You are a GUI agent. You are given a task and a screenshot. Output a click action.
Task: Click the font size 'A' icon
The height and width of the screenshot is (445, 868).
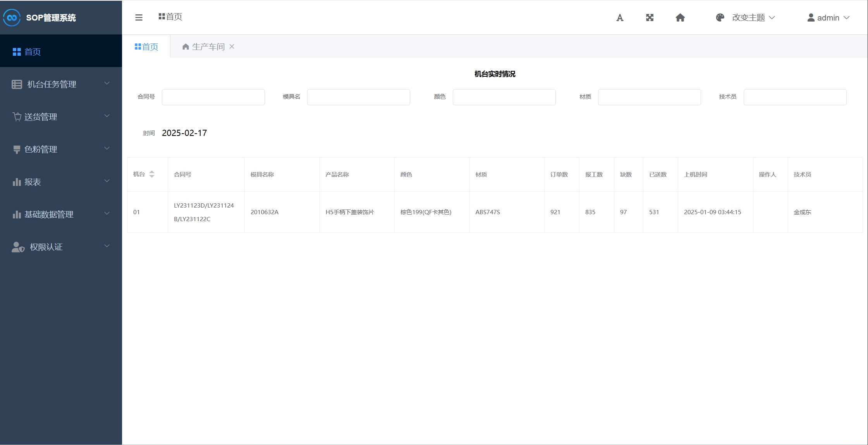pyautogui.click(x=620, y=18)
